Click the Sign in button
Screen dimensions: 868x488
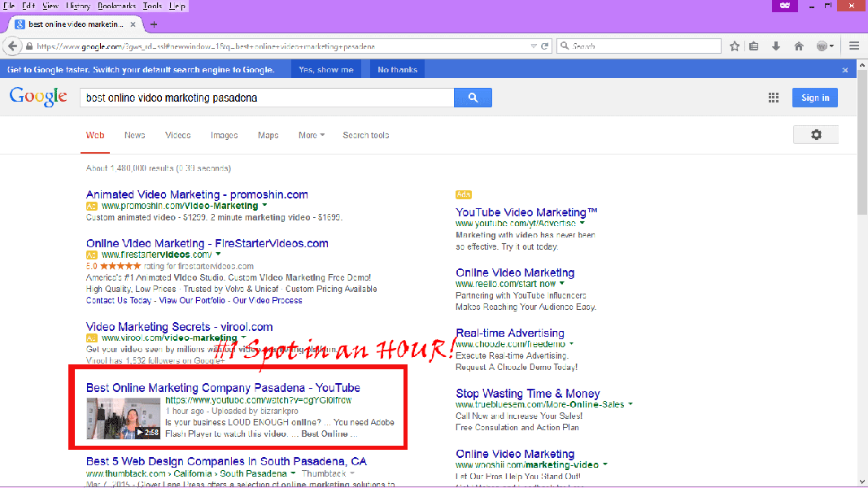click(x=815, y=98)
